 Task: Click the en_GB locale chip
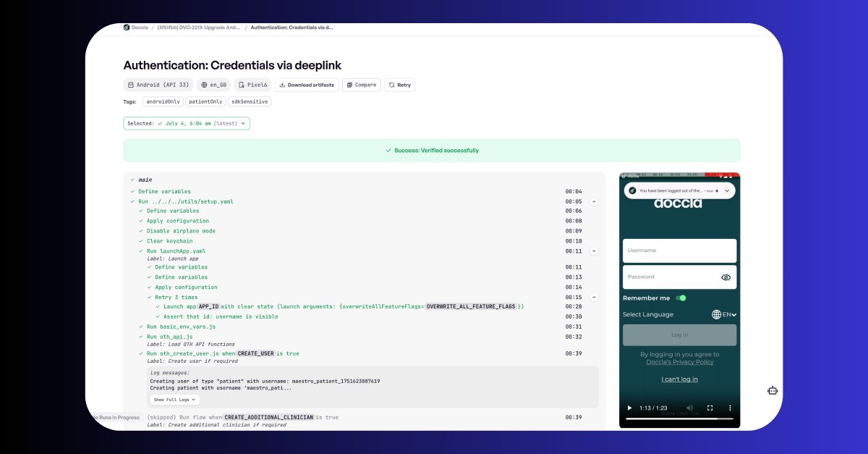coord(214,85)
